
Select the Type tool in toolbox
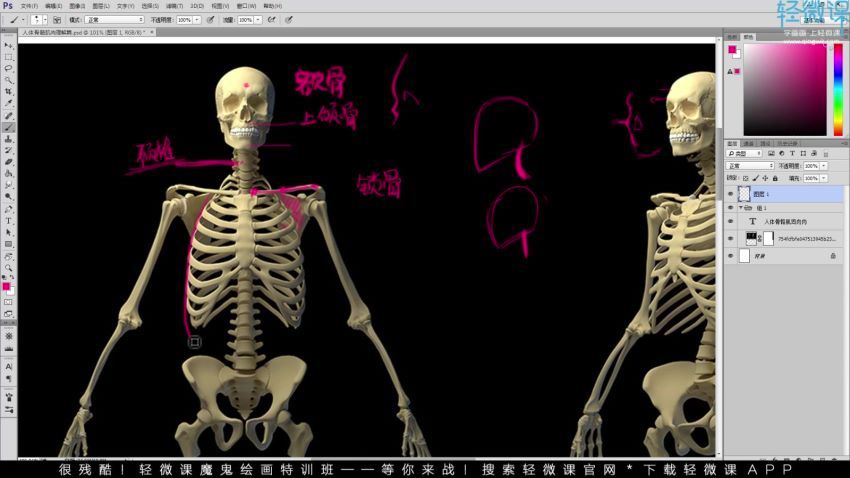(x=8, y=221)
